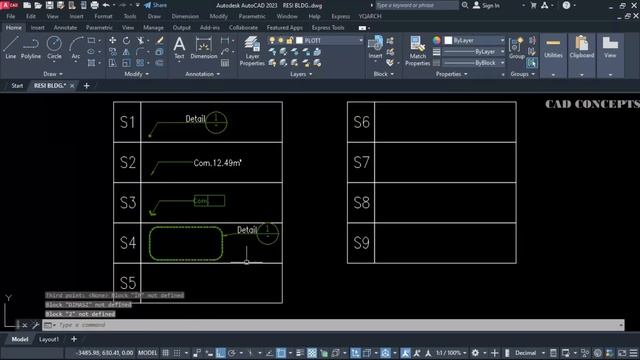Viewport: 640px width, 360px height.
Task: Toggle transparency display in status bar
Action: [312, 353]
